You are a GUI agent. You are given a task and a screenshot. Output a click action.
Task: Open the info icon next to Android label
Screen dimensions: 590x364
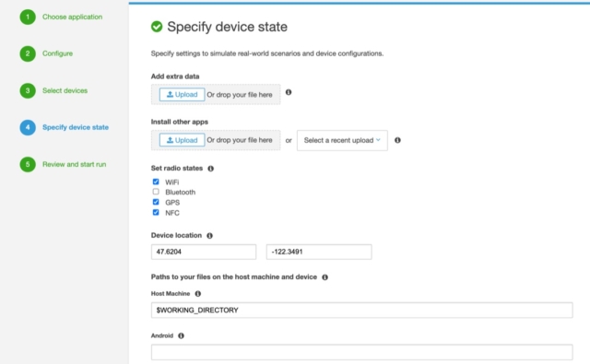pyautogui.click(x=181, y=335)
